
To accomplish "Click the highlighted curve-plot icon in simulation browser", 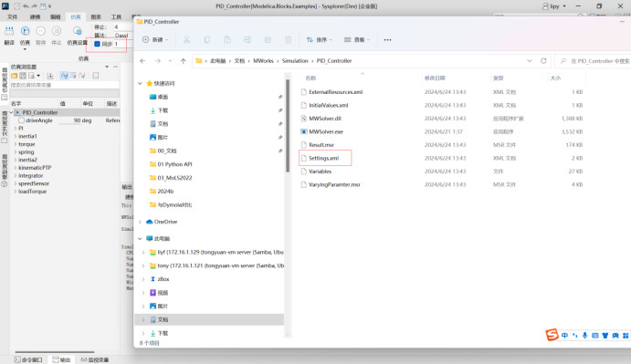I will coord(64,76).
